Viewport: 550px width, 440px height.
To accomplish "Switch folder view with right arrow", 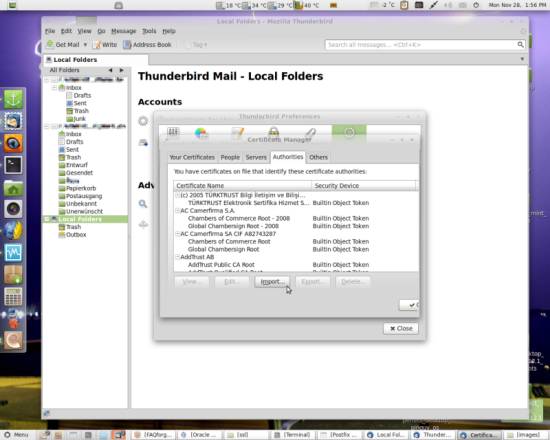I will click(x=121, y=70).
